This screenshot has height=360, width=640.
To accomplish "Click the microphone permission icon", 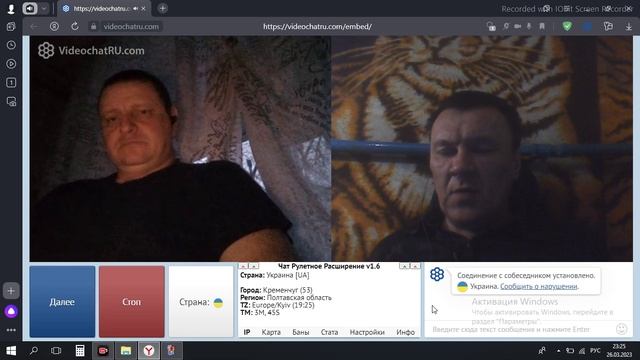I will coord(529,26).
